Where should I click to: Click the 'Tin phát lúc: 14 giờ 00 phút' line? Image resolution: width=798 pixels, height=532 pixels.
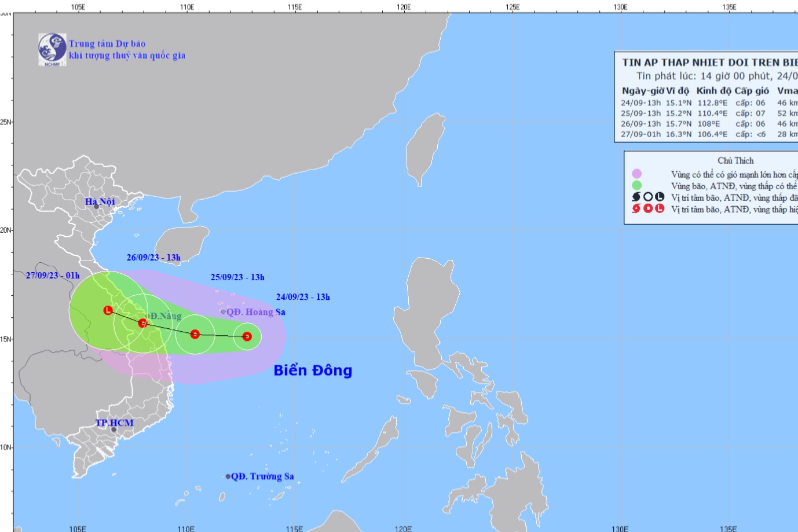pos(704,76)
